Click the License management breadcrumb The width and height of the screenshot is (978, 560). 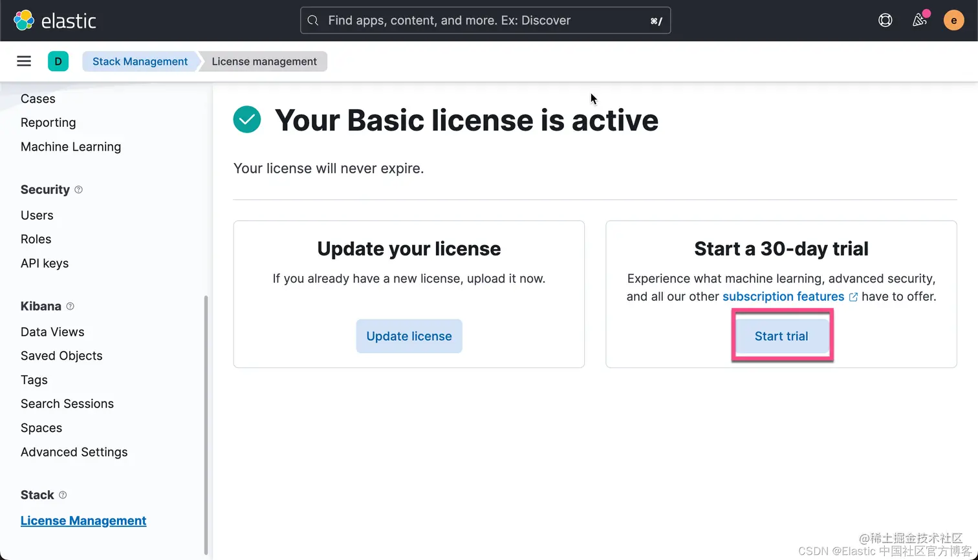[x=264, y=61]
